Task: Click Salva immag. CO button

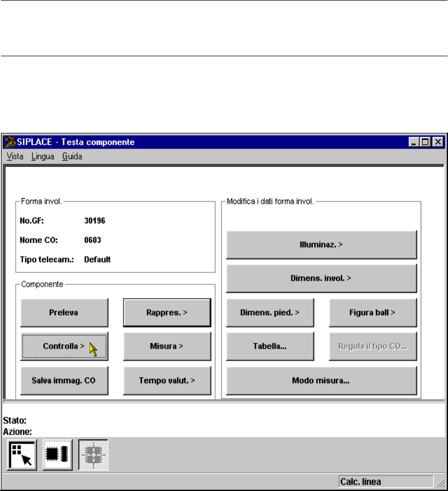Action: [x=64, y=381]
